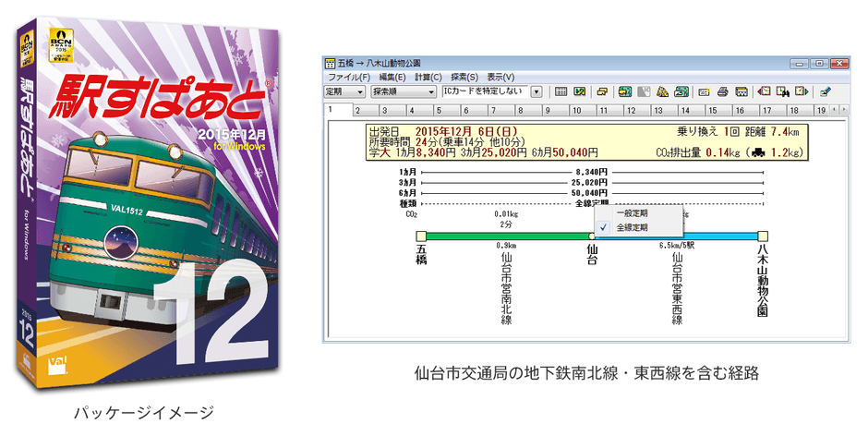
Task: Click the 駅すぱあと package box image
Action: (147, 204)
